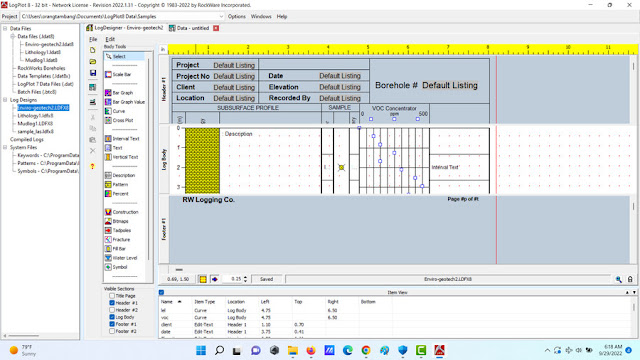Click the Open design folder icon
640x360 pixels.
(93, 62)
